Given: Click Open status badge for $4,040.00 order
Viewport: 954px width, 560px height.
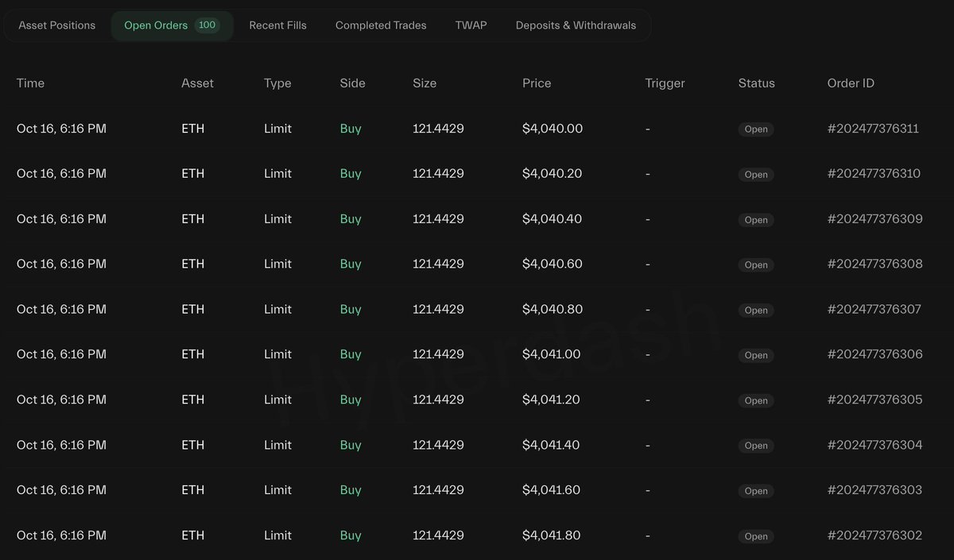Looking at the screenshot, I should coord(756,129).
